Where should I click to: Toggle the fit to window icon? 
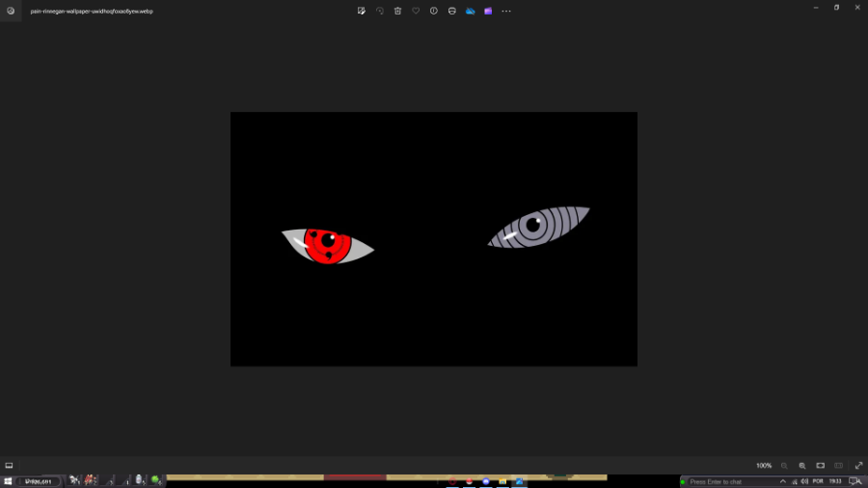(x=821, y=465)
